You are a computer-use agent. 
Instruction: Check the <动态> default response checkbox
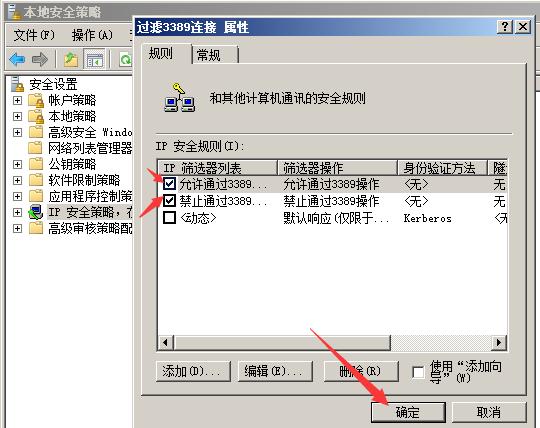(169, 217)
